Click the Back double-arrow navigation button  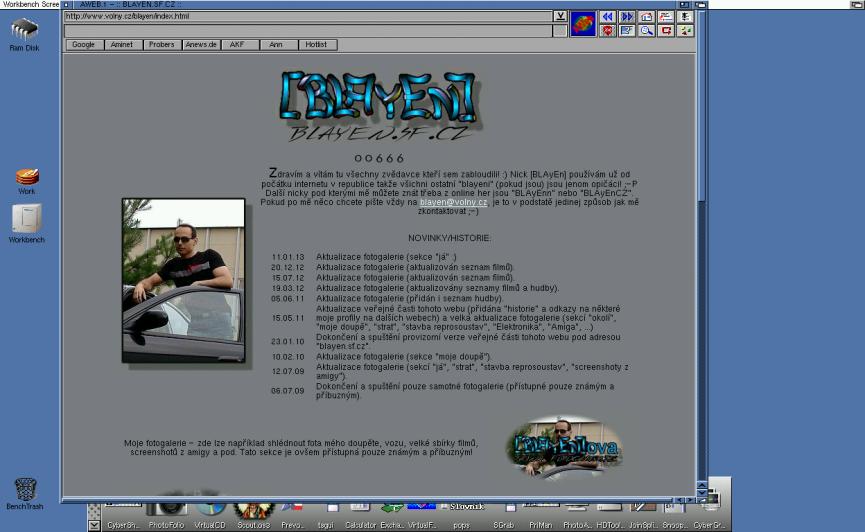(x=607, y=17)
